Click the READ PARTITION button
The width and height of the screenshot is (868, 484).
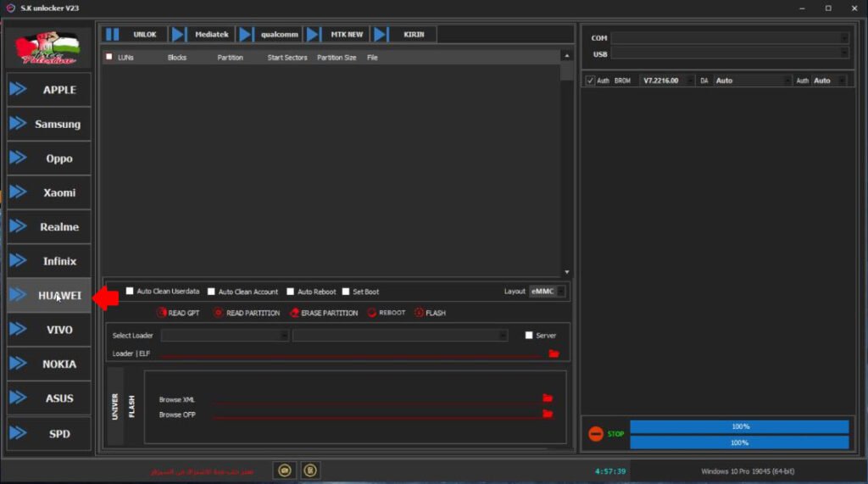tap(247, 313)
